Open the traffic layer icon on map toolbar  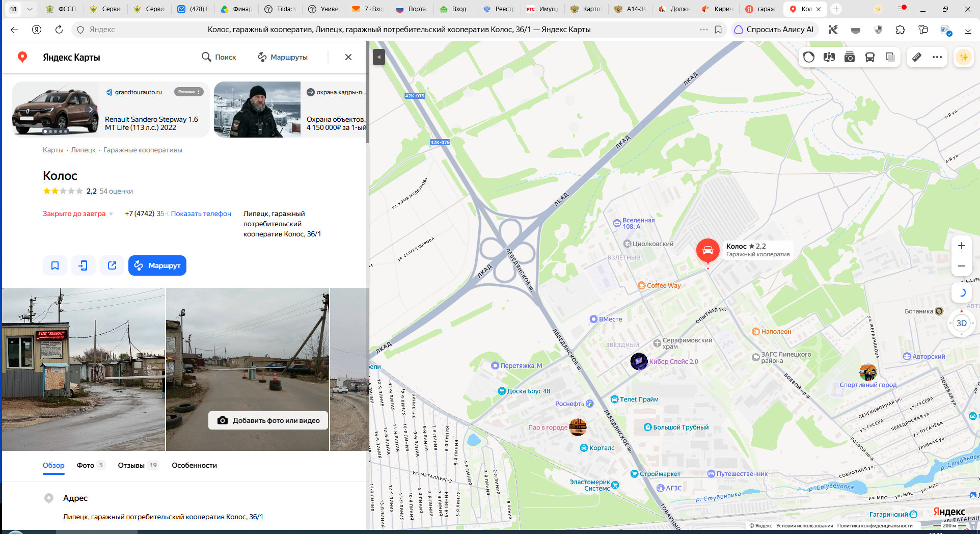click(809, 57)
